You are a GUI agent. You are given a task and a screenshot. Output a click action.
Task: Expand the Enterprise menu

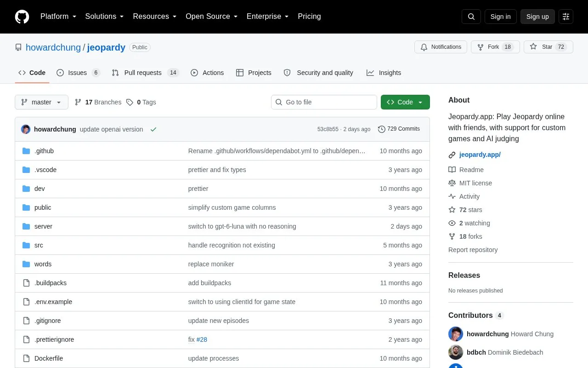coord(268,17)
